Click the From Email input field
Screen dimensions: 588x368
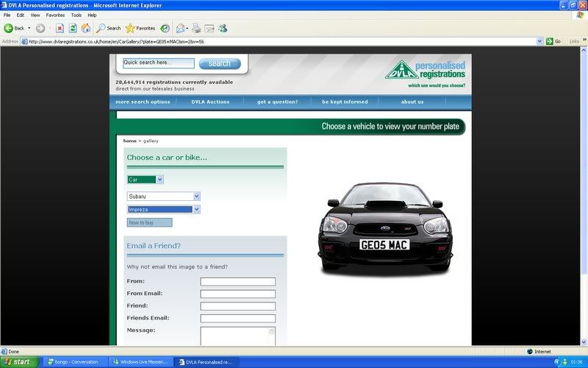(237, 294)
